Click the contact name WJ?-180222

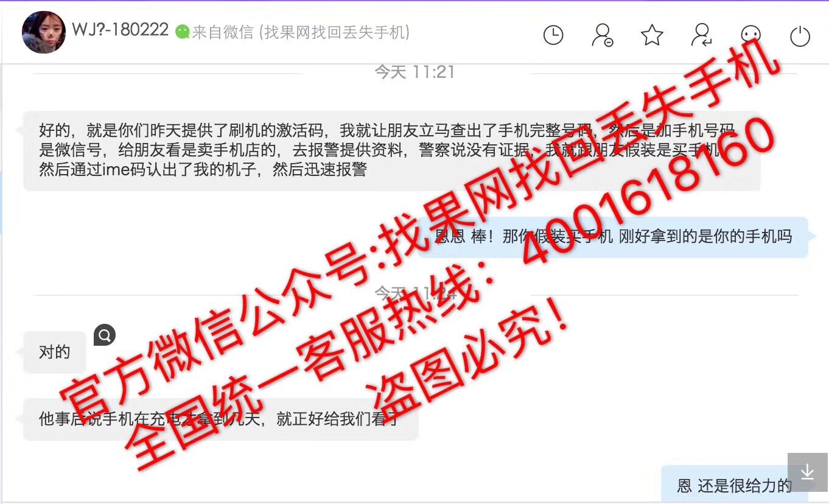tap(120, 30)
